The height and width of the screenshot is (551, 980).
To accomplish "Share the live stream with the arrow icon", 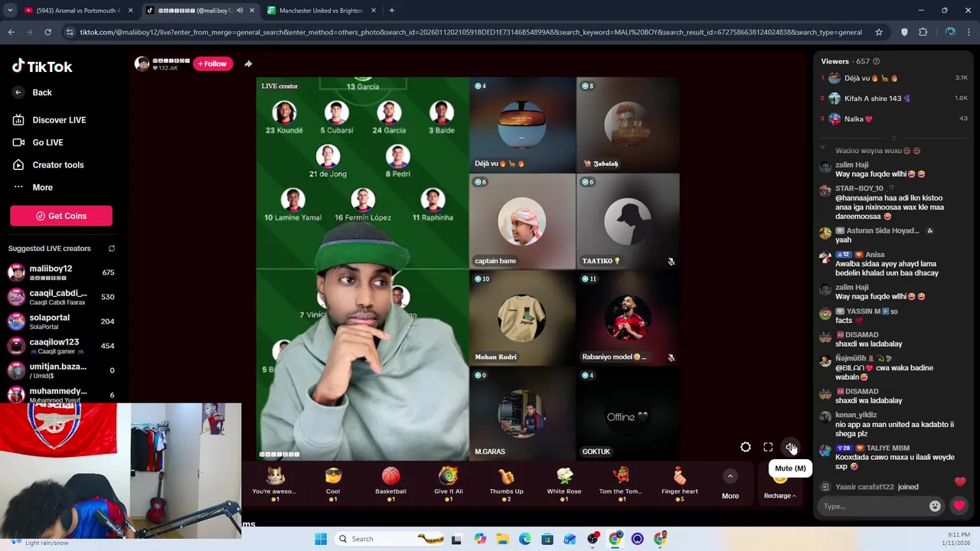I will (248, 64).
